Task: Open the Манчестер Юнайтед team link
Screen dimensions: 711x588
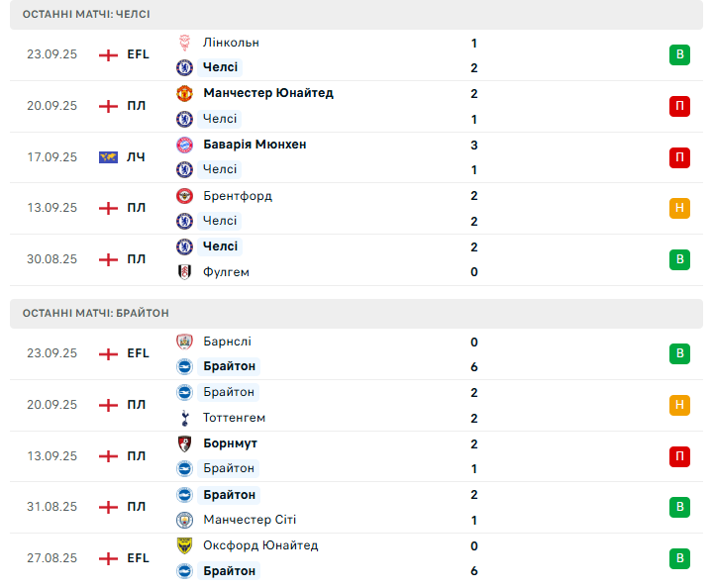Action: (267, 93)
